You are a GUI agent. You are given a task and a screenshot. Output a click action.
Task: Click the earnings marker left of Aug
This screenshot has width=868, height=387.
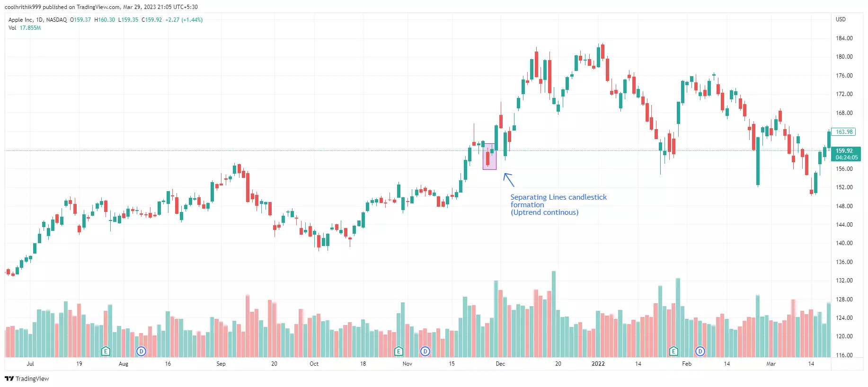[106, 351]
